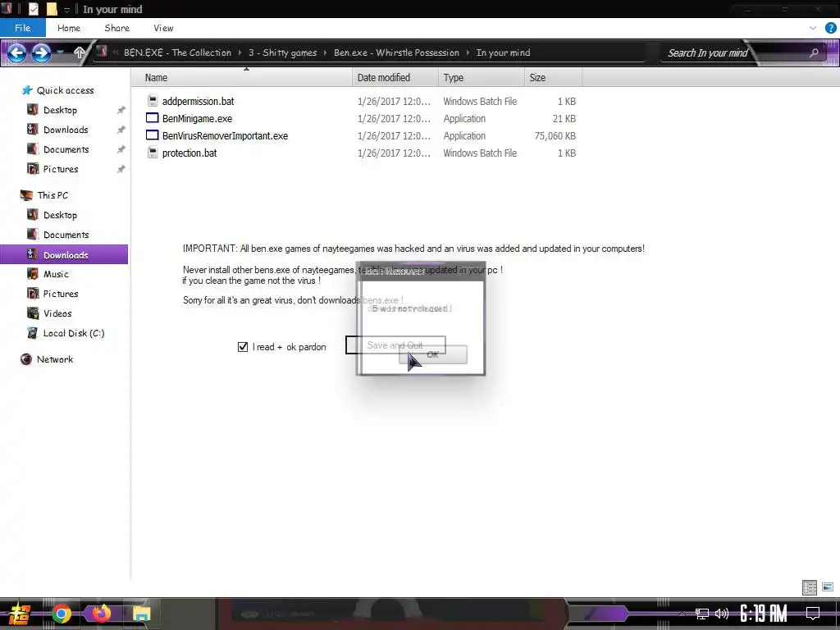Expand arrow after 'BEN.EXE - The Collection' breadcrumb
Viewport: 840px width, 630px height.
[240, 52]
